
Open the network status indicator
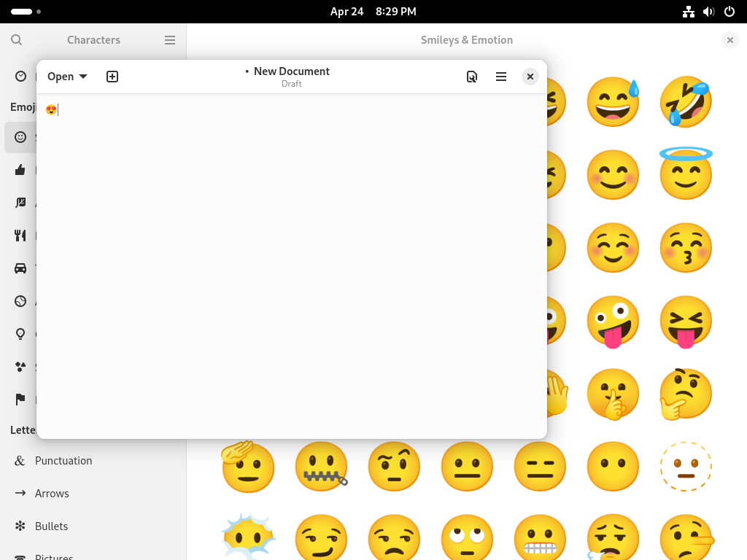coord(689,12)
